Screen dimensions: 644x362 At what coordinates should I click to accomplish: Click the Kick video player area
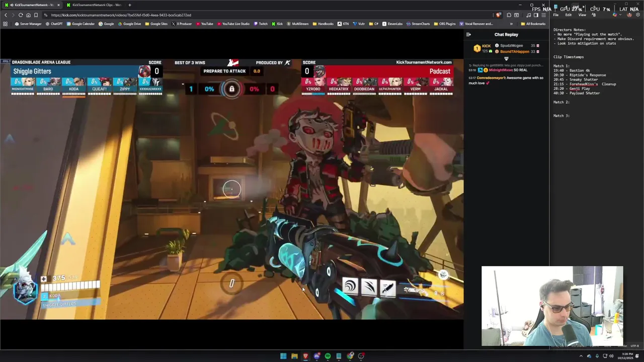[x=231, y=189]
